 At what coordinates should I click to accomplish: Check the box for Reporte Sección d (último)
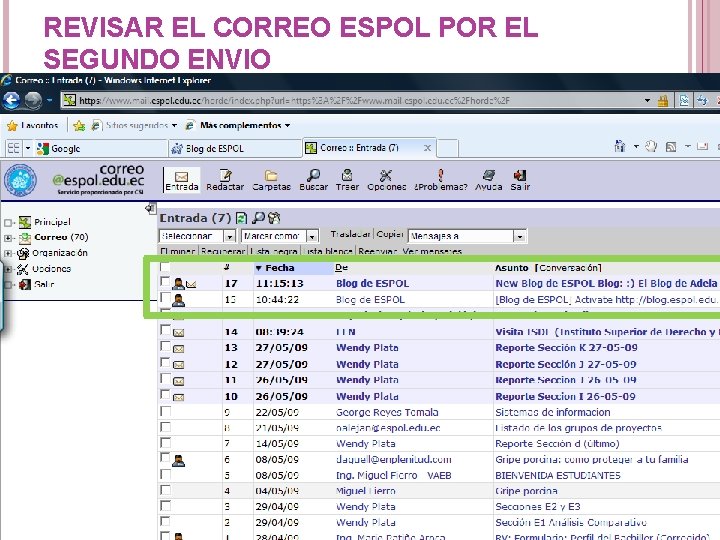point(165,443)
